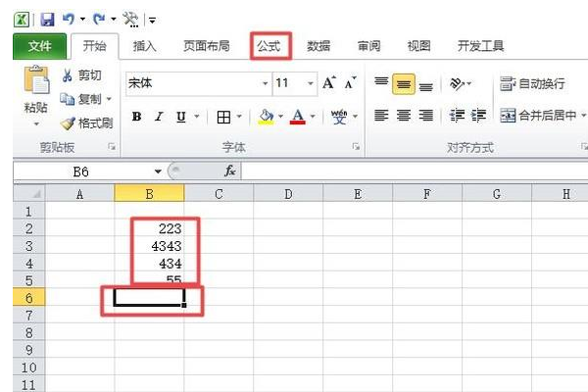The width and height of the screenshot is (588, 392).
Task: Click the Name Box showing B6
Action: [81, 171]
